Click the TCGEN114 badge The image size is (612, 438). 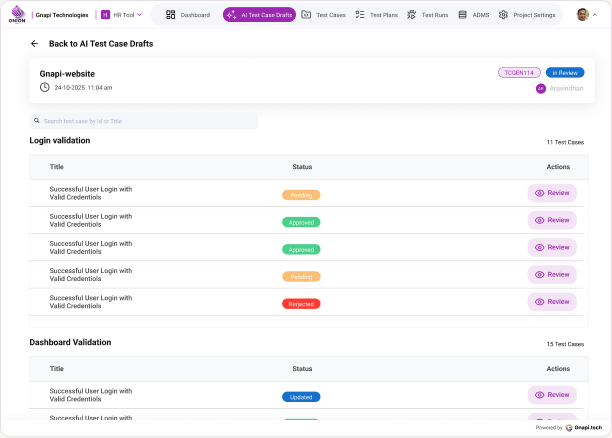tap(519, 73)
